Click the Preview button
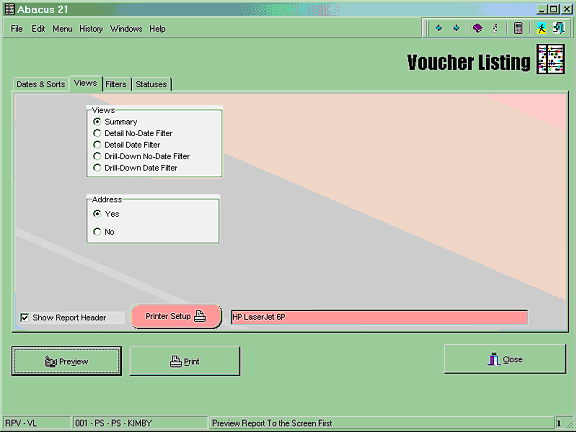The width and height of the screenshot is (576, 432). pyautogui.click(x=66, y=361)
